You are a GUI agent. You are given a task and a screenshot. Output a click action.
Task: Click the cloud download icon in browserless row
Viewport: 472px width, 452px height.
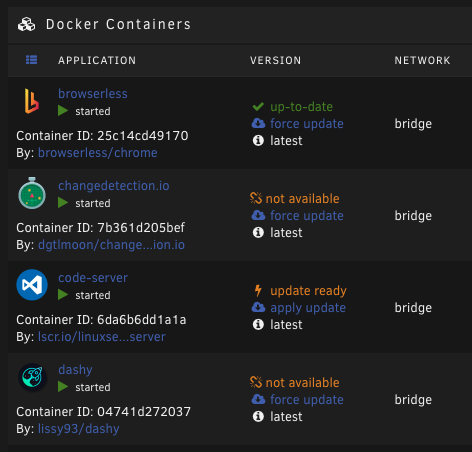tap(258, 123)
